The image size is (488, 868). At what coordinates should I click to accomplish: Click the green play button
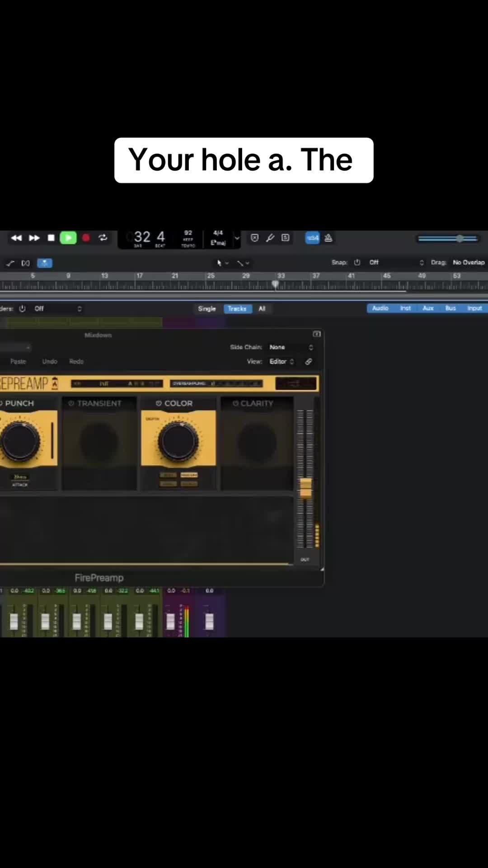coord(68,238)
